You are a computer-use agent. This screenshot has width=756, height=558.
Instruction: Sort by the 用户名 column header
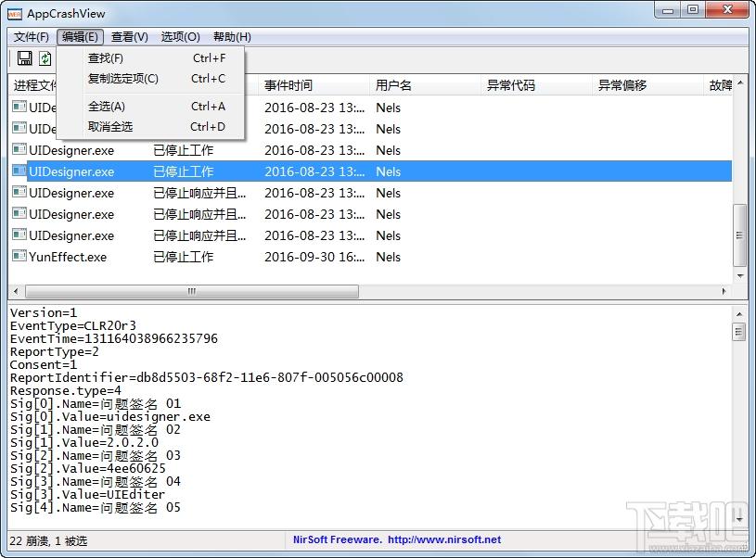point(425,85)
